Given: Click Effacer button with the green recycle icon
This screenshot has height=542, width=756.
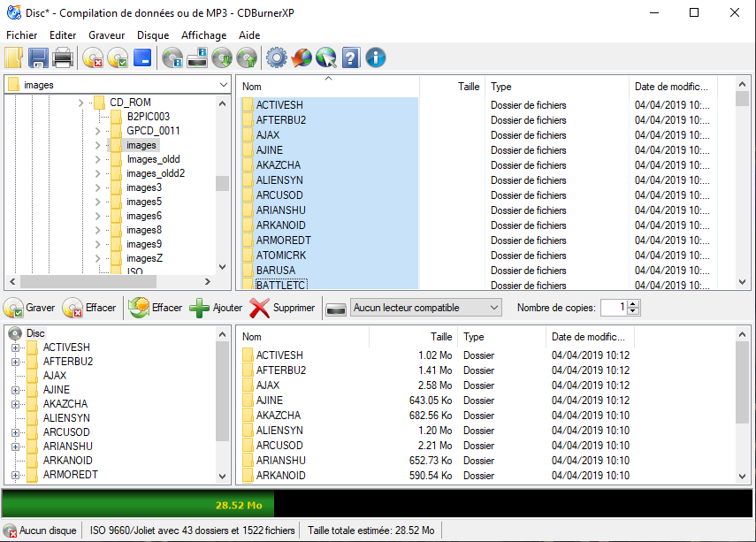Looking at the screenshot, I should [156, 308].
